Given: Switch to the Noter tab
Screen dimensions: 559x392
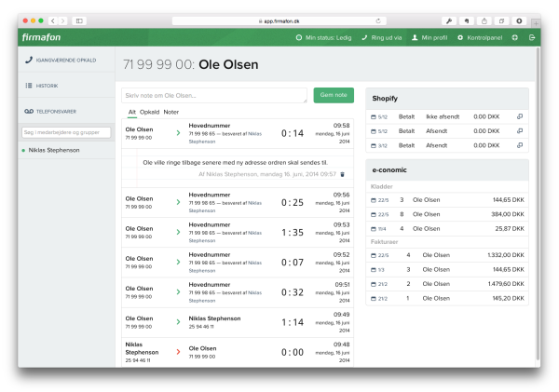Looking at the screenshot, I should (171, 112).
